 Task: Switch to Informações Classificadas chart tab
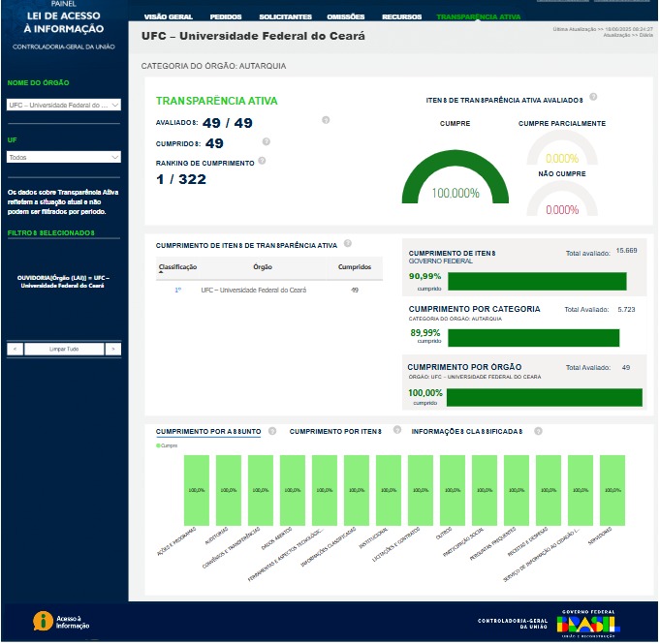point(467,432)
